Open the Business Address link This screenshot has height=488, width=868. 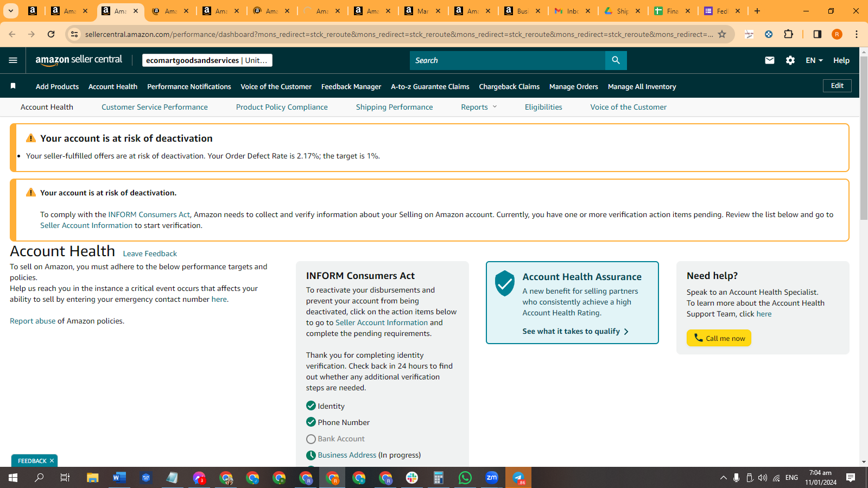pos(347,455)
